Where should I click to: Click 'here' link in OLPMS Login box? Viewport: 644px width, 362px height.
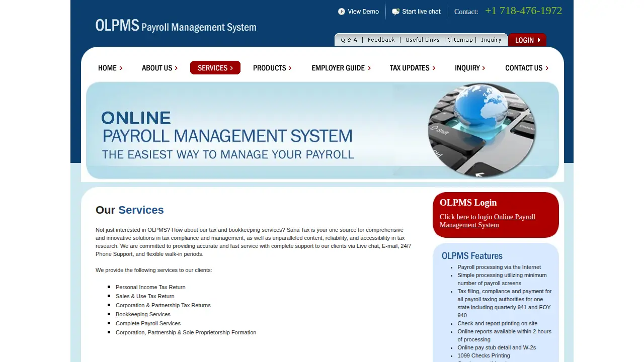click(x=462, y=217)
